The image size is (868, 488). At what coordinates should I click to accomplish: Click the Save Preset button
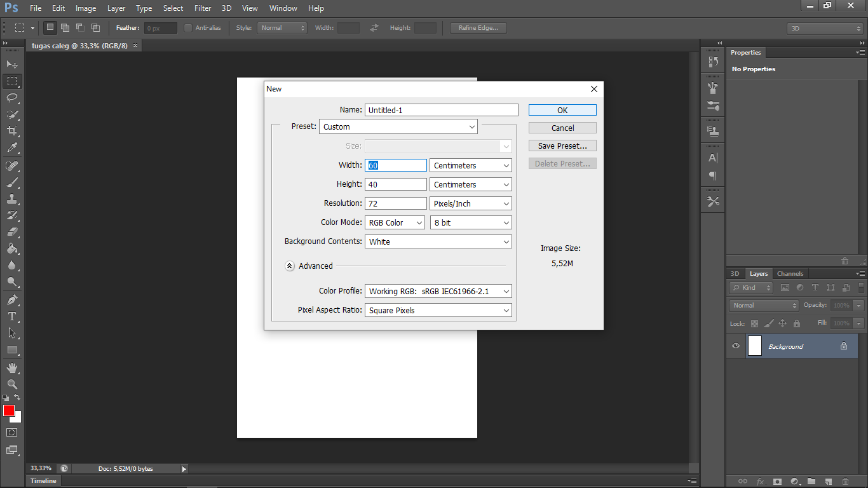pos(562,146)
